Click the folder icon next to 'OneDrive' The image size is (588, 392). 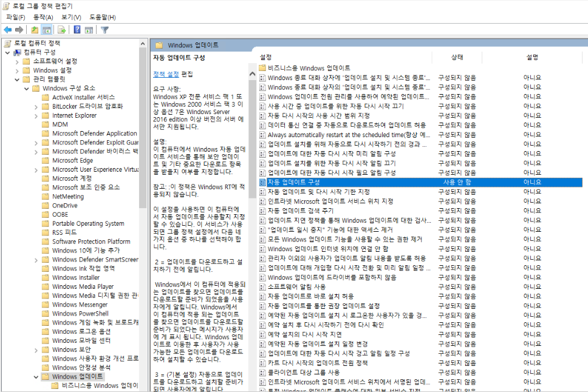click(x=46, y=205)
